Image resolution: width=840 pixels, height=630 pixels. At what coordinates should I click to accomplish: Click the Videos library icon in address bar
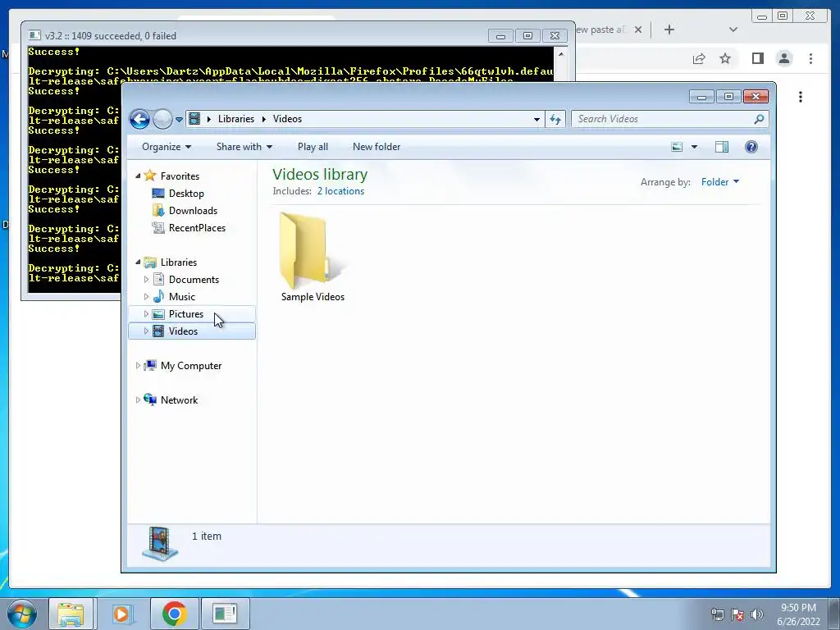tap(195, 119)
